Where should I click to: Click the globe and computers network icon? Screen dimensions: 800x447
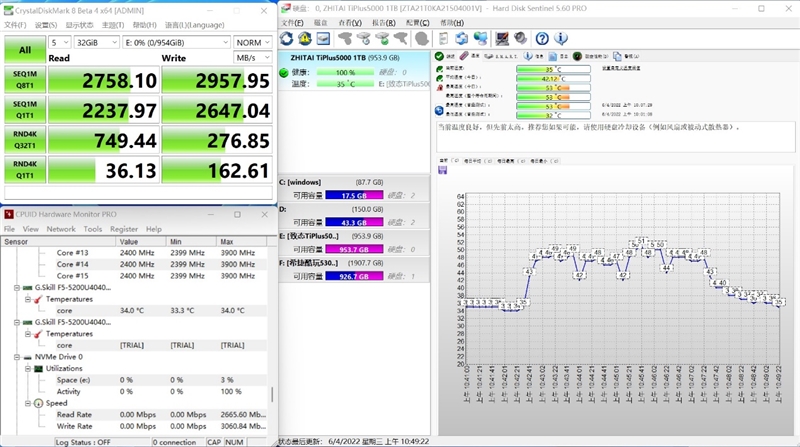coord(480,39)
